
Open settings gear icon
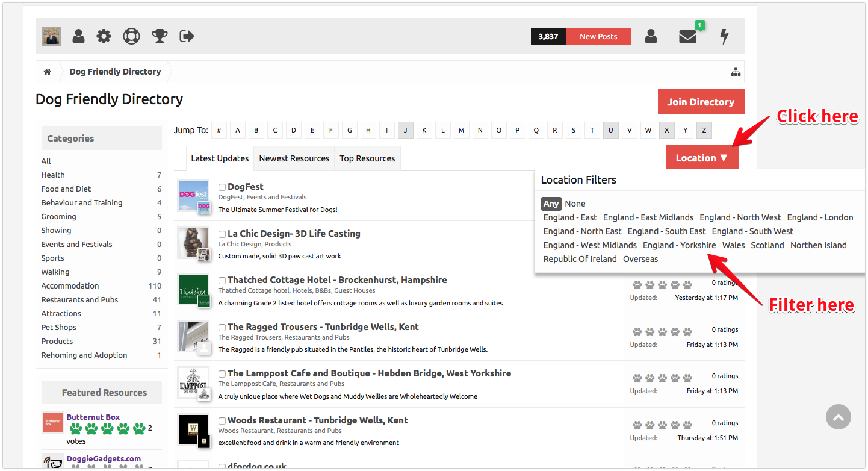[x=104, y=36]
